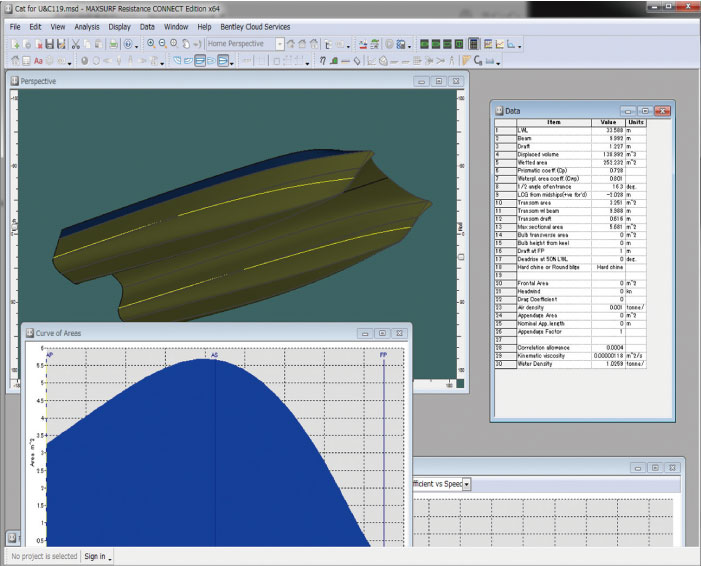Click the New design toolbar icon
The width and height of the screenshot is (701, 566).
(x=15, y=44)
